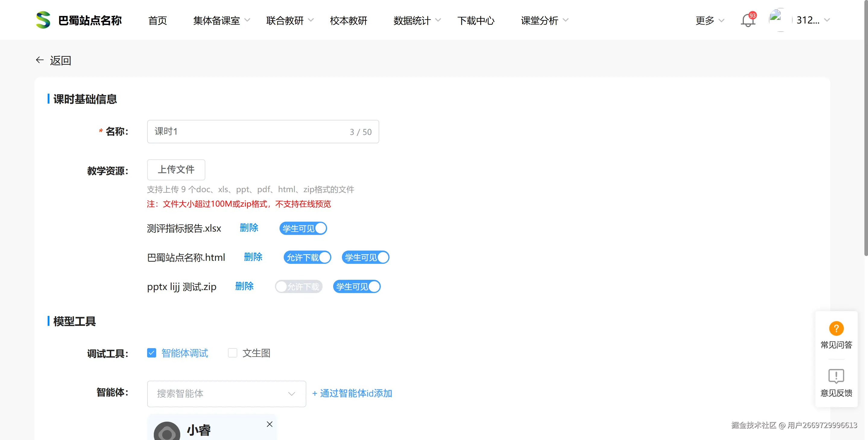Open file pptx lijj 测试.zip
This screenshot has height=440, width=868.
point(181,286)
